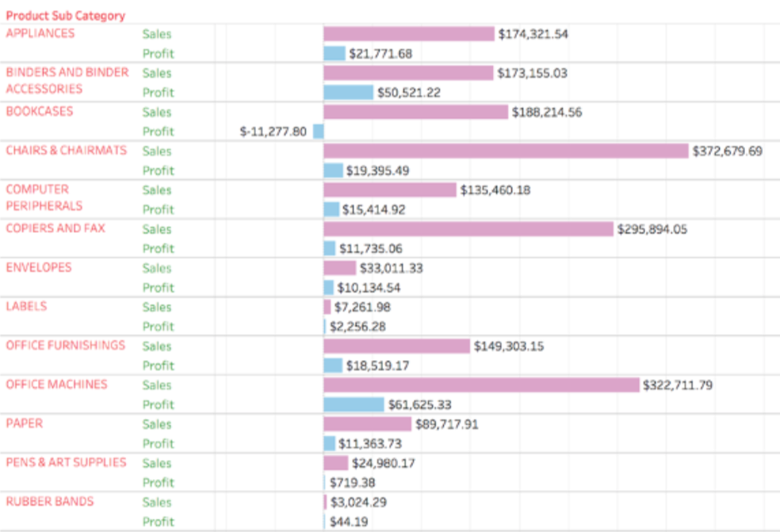
Task: Click the BOOKCASES category label
Action: coord(40,111)
